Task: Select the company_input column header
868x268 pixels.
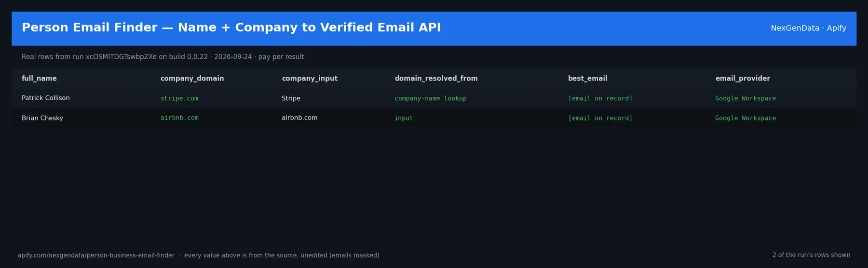Action: tap(310, 79)
